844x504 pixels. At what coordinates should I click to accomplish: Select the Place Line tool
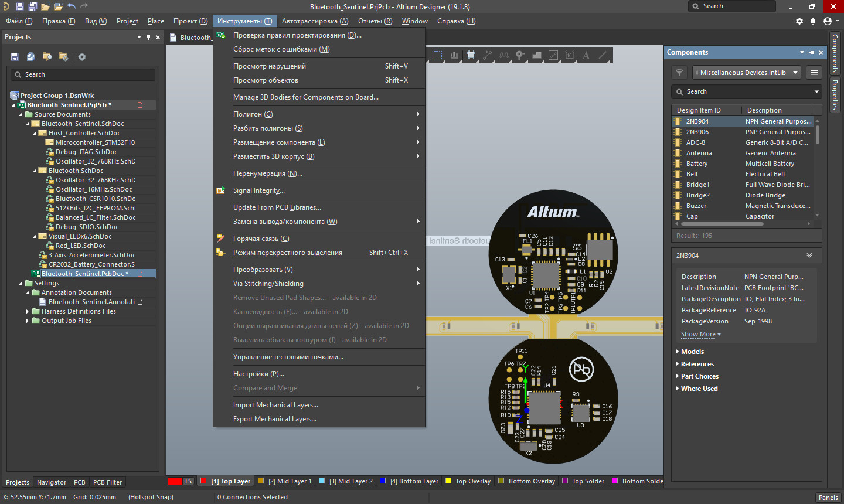[x=603, y=55]
